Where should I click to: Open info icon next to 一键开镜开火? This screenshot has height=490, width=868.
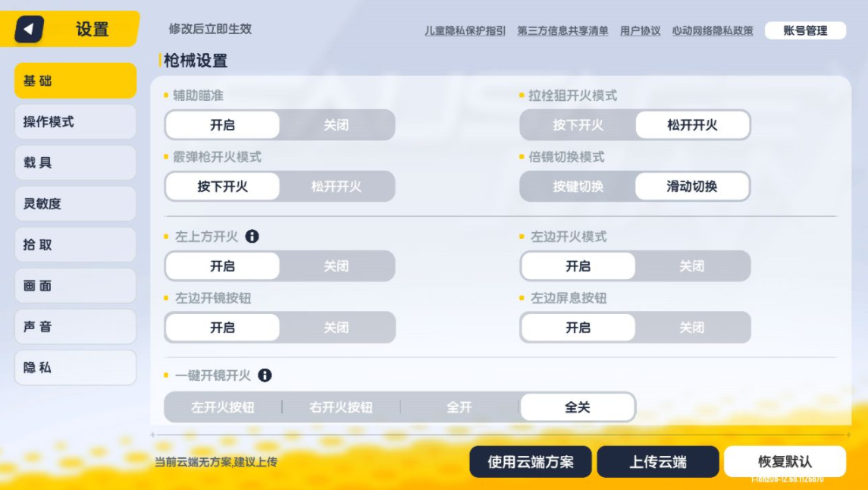[265, 375]
